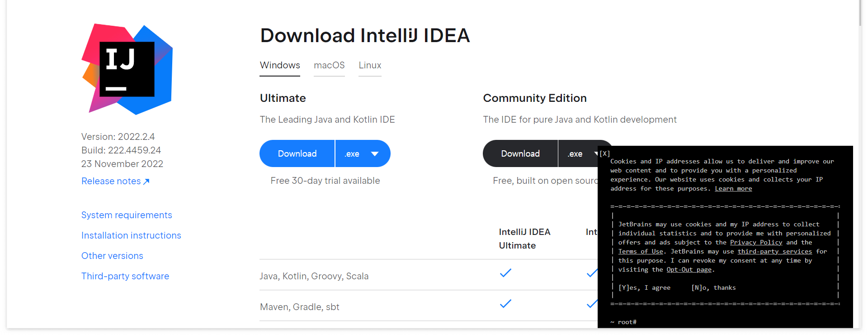The width and height of the screenshot is (868, 335).
Task: Click Learn more in cookie notice
Action: pyautogui.click(x=733, y=189)
